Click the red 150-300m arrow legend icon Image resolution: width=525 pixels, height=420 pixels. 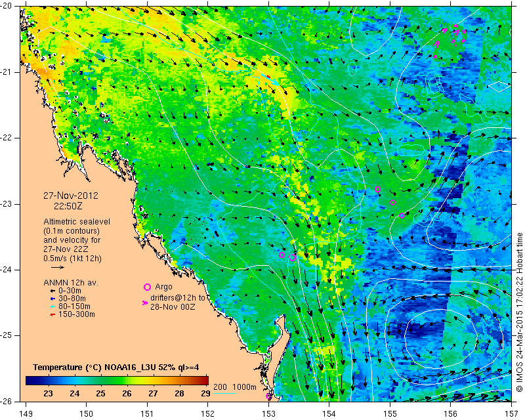(52, 314)
